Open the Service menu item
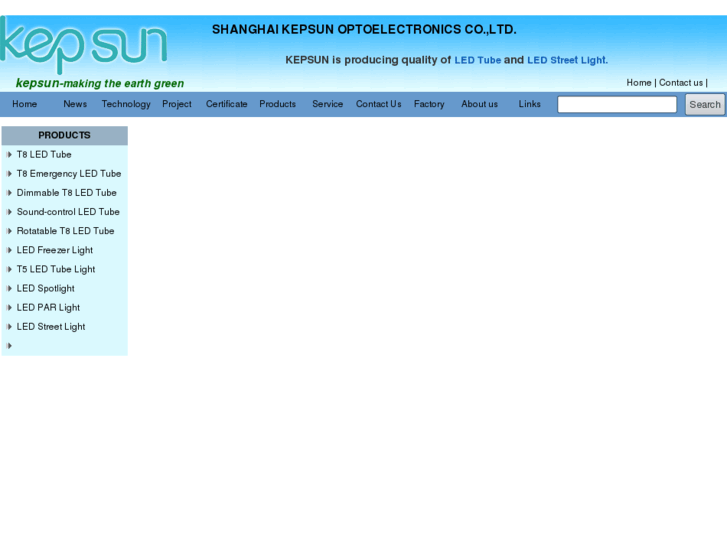The width and height of the screenshot is (727, 545). click(327, 104)
